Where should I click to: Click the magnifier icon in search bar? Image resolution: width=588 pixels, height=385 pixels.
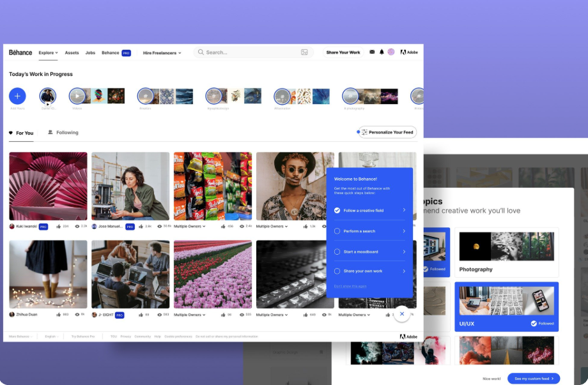pyautogui.click(x=201, y=52)
